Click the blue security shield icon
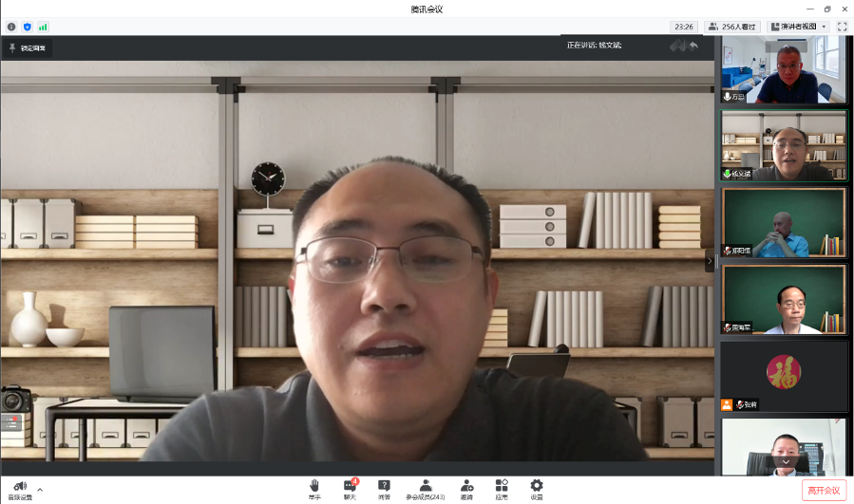 pos(27,27)
